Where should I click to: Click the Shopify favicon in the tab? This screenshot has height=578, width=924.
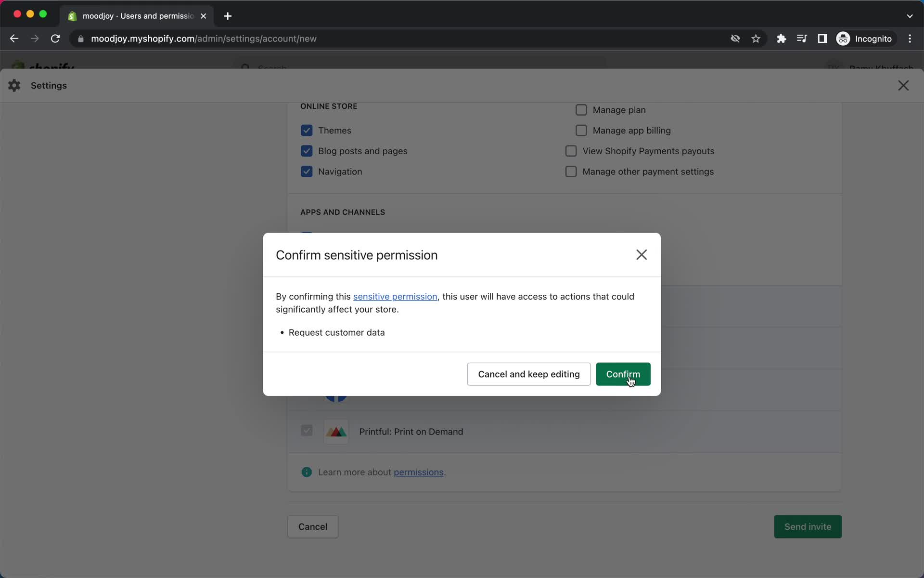coord(72,16)
